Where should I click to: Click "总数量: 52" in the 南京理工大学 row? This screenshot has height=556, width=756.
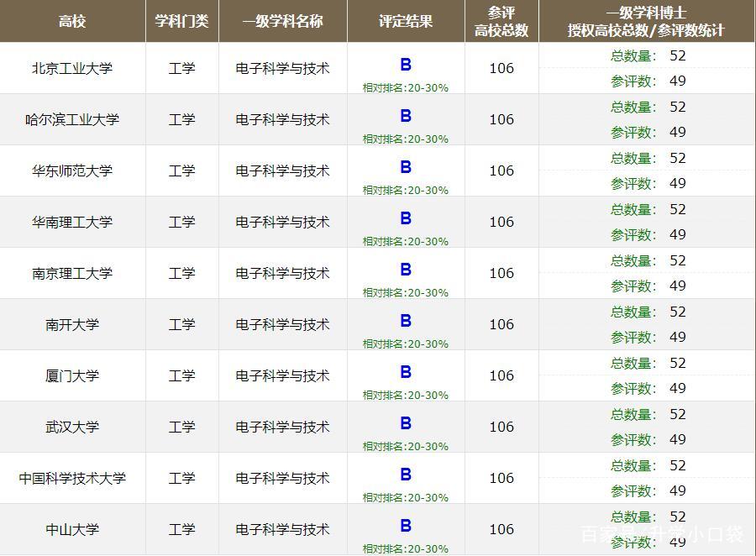pyautogui.click(x=648, y=260)
